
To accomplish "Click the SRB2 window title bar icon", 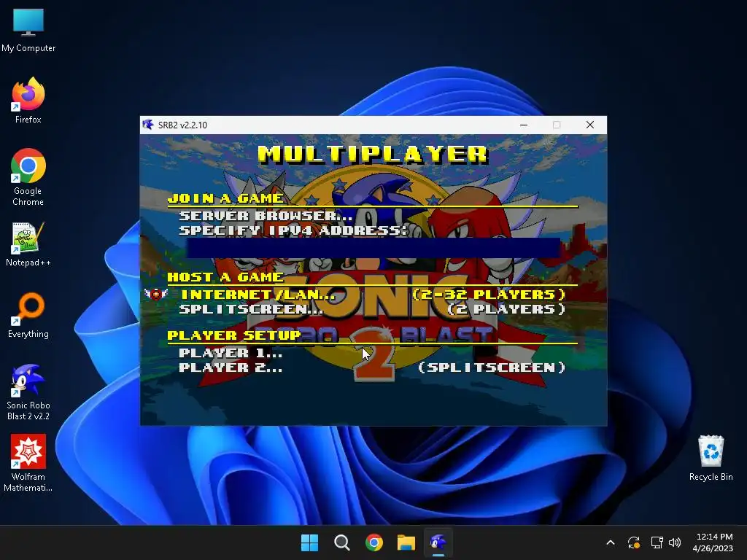I will click(148, 125).
